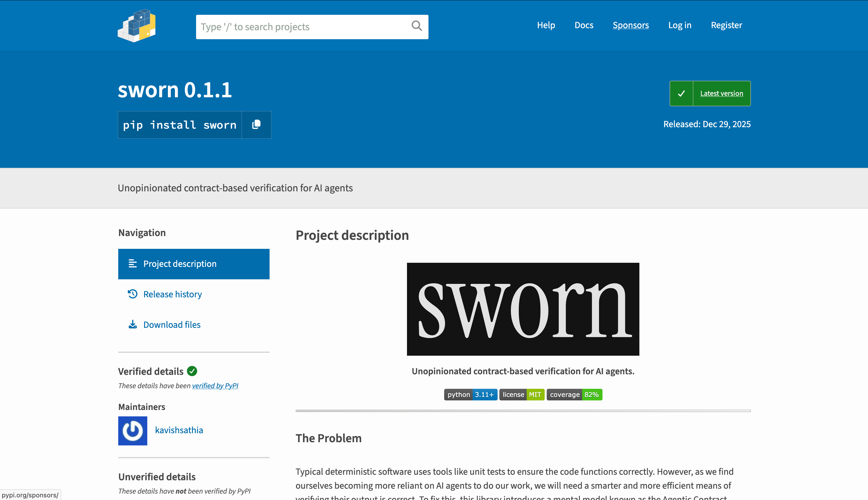868x500 pixels.
Task: Click the checkmark on Latest version badge
Action: pyautogui.click(x=682, y=93)
